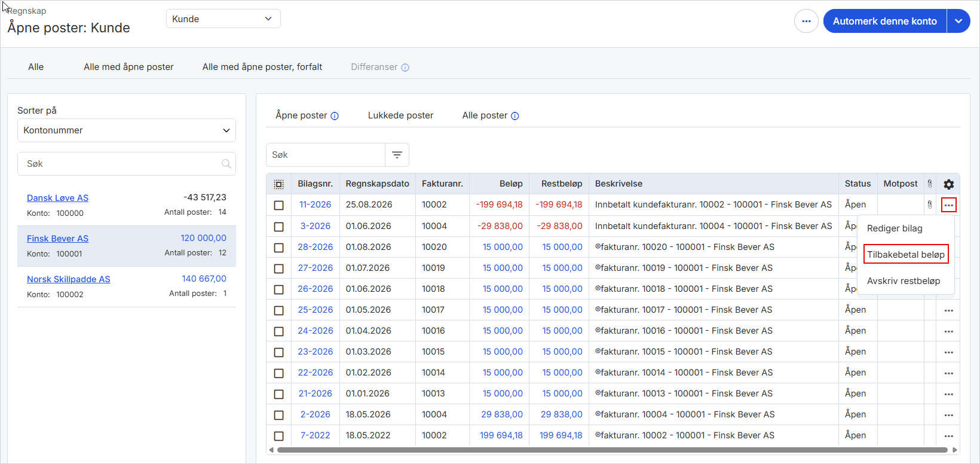Tick the checkbox for bilag 11-2026
Screen dimensions: 980x464
(x=278, y=205)
